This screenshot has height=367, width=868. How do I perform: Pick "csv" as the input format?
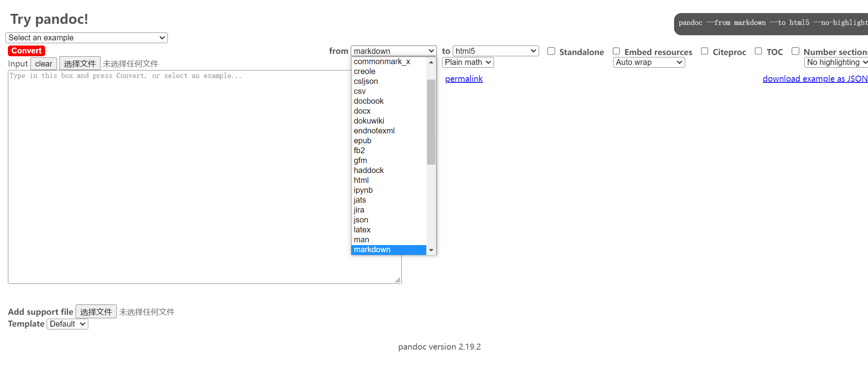tap(359, 91)
